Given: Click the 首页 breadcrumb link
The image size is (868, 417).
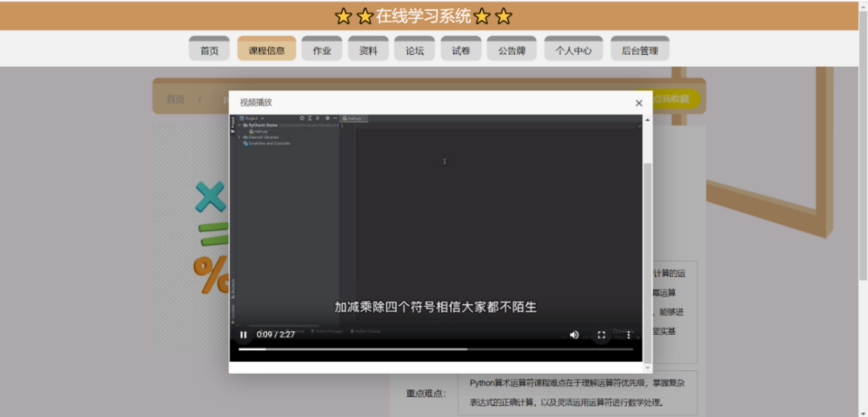Looking at the screenshot, I should [x=175, y=99].
